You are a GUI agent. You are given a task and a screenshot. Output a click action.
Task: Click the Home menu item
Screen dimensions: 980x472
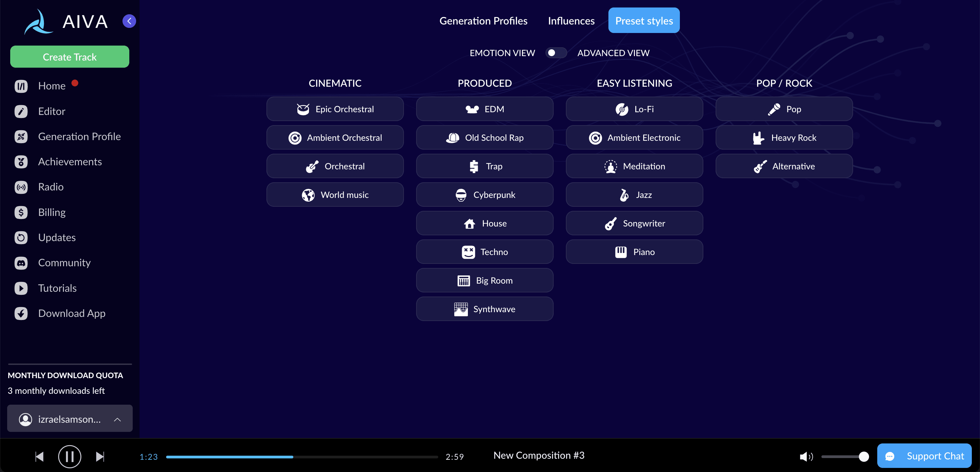[x=51, y=86]
